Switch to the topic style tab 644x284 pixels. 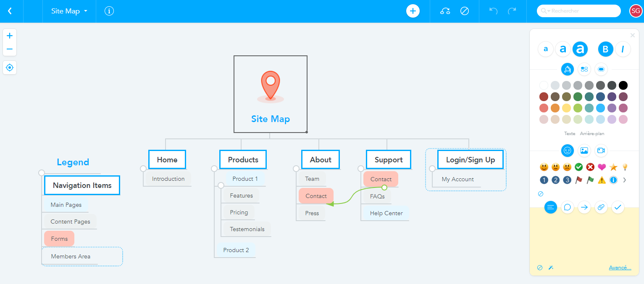[584, 69]
